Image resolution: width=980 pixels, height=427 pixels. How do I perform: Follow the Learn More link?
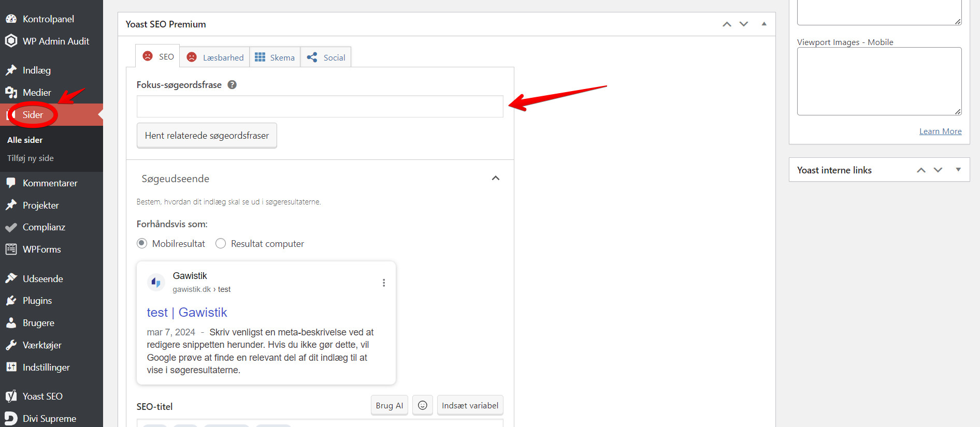coord(940,131)
